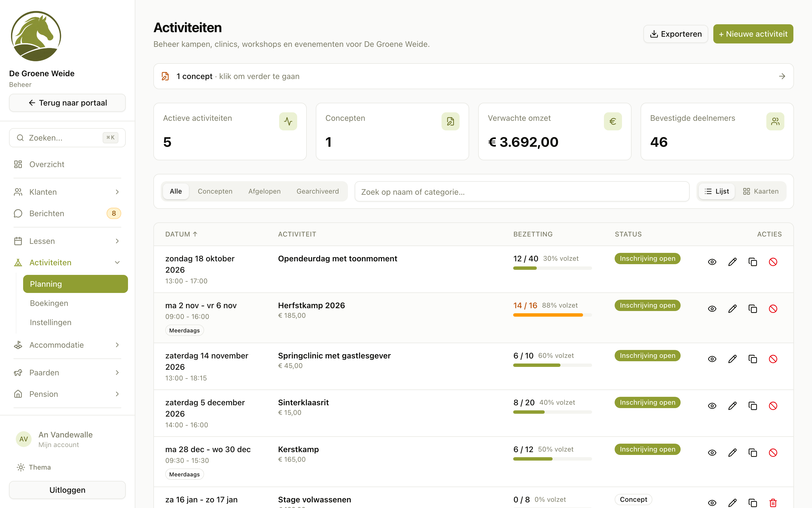Edit the Stage volwassenen concept

pyautogui.click(x=732, y=503)
